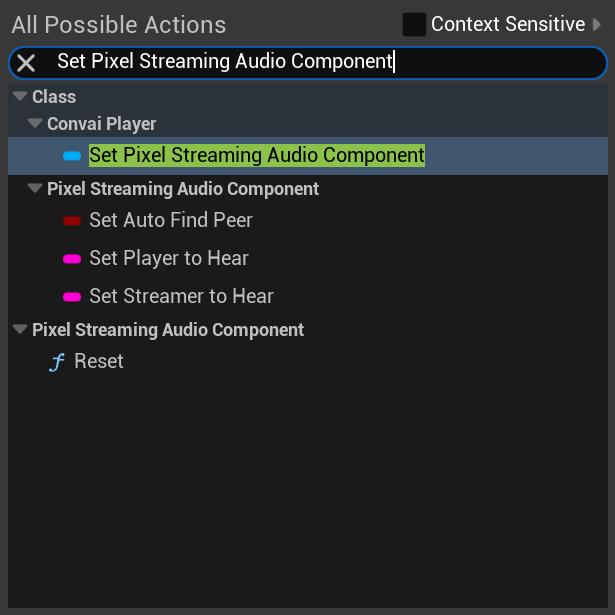Click the dark red pin icon for Set Auto Find Peer
Image resolution: width=615 pixels, height=615 pixels.
(72, 221)
